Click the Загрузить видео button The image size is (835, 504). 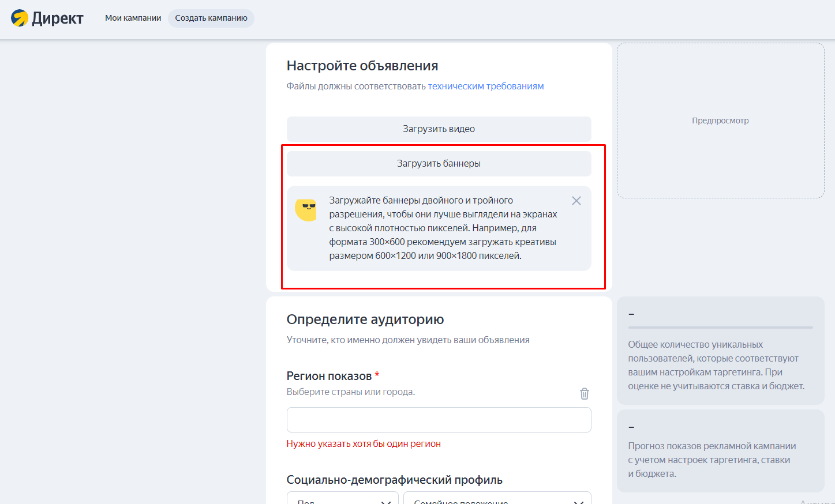pos(439,129)
